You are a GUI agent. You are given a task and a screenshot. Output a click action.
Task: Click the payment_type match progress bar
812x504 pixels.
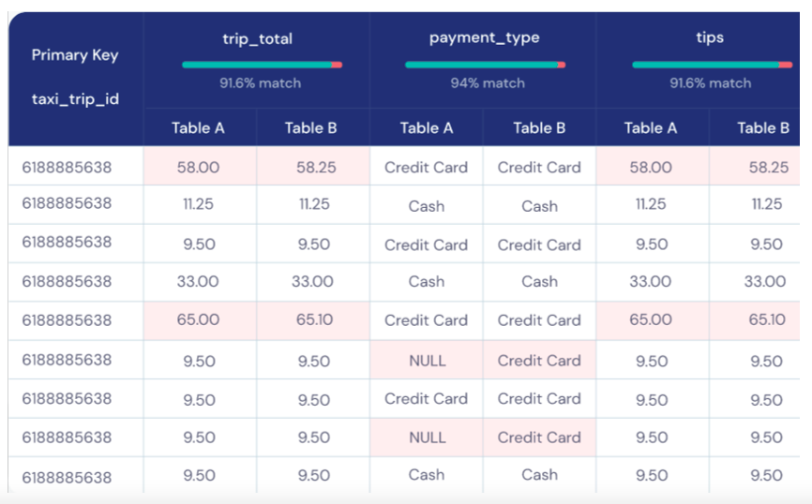click(485, 65)
